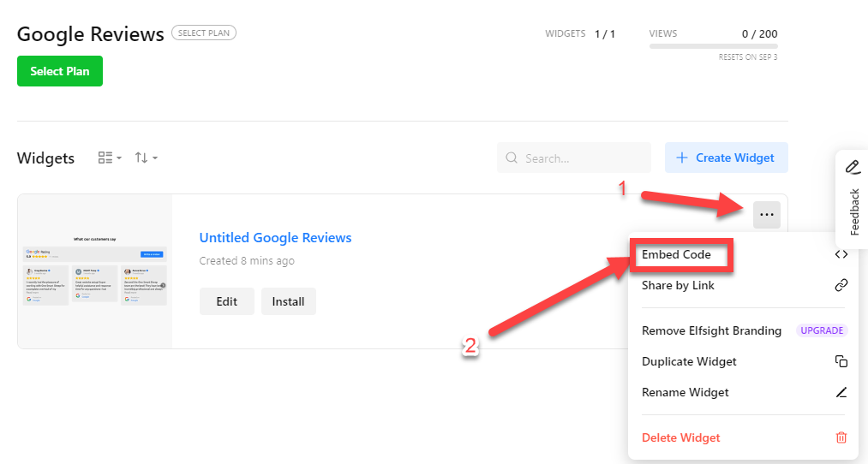The image size is (868, 464).
Task: Click the 'Created 8 mins ago' text
Action: 247,260
